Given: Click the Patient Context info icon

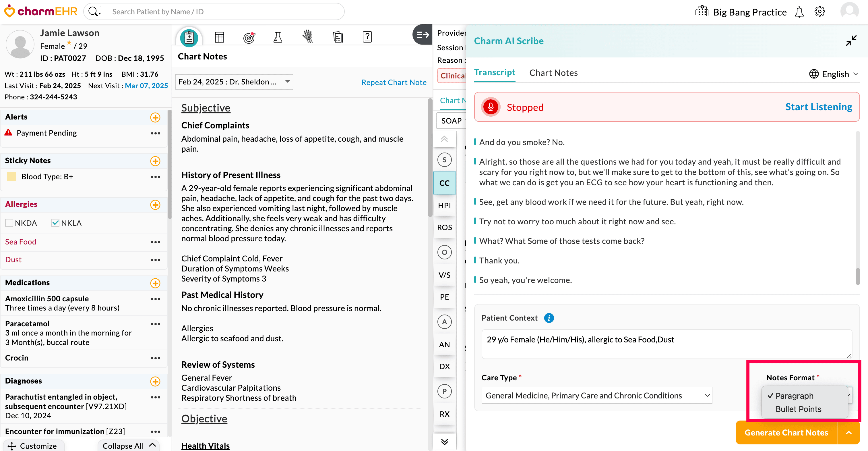Looking at the screenshot, I should [549, 318].
